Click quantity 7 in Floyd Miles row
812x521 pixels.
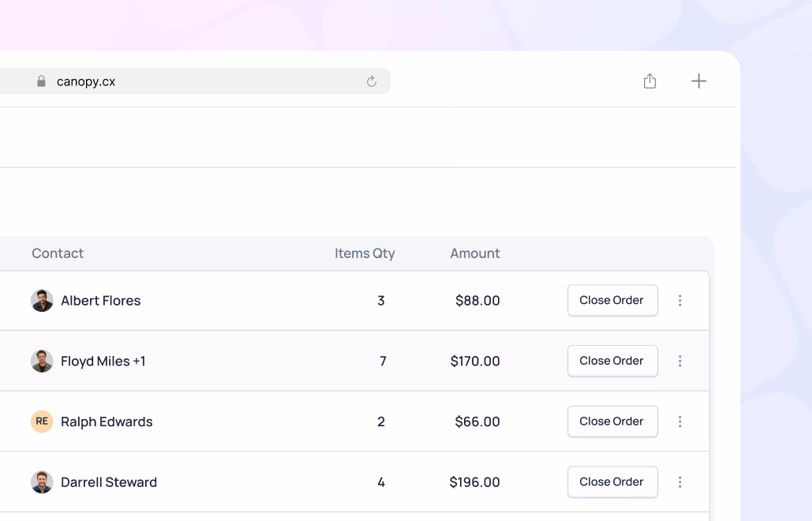(383, 362)
